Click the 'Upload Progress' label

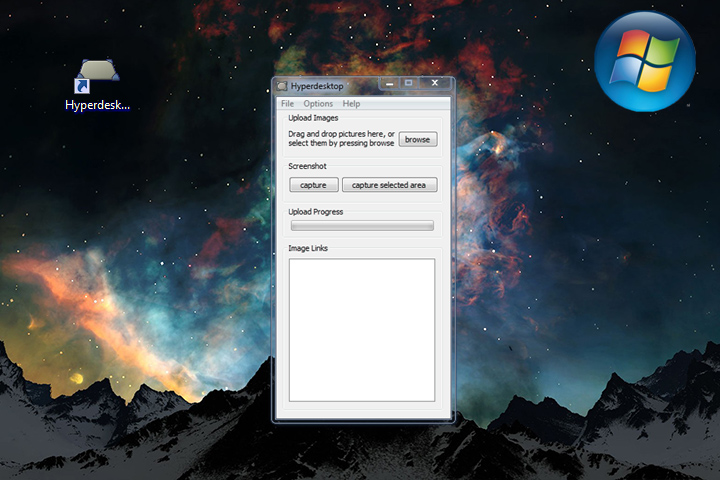point(315,212)
